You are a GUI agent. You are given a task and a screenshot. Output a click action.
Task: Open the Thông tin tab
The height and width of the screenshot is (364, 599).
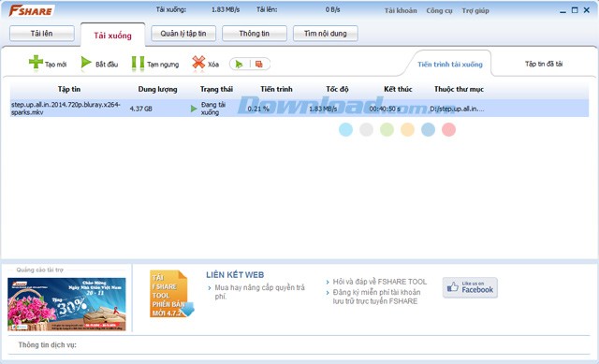(x=255, y=34)
